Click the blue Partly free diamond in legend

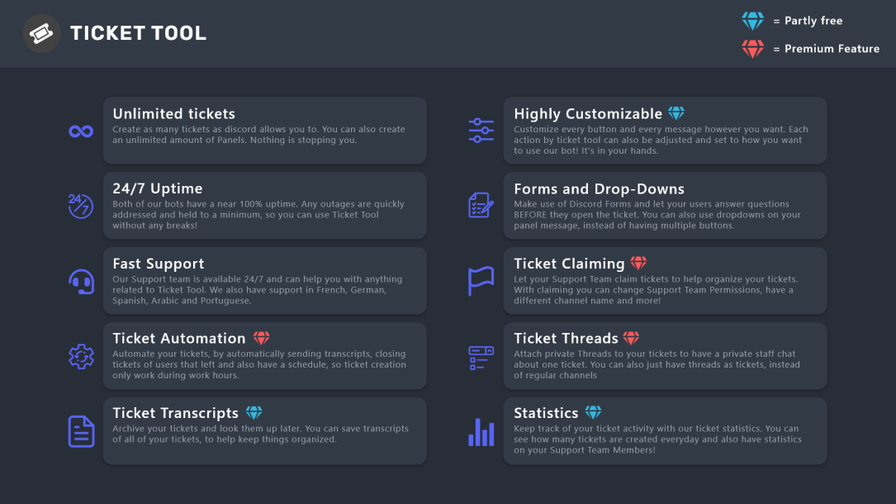tap(753, 21)
